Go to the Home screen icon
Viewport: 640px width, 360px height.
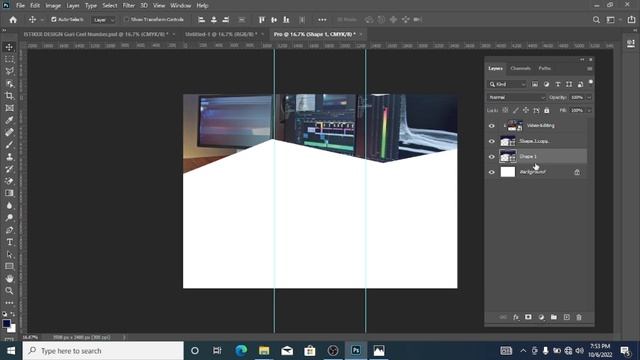[x=13, y=20]
